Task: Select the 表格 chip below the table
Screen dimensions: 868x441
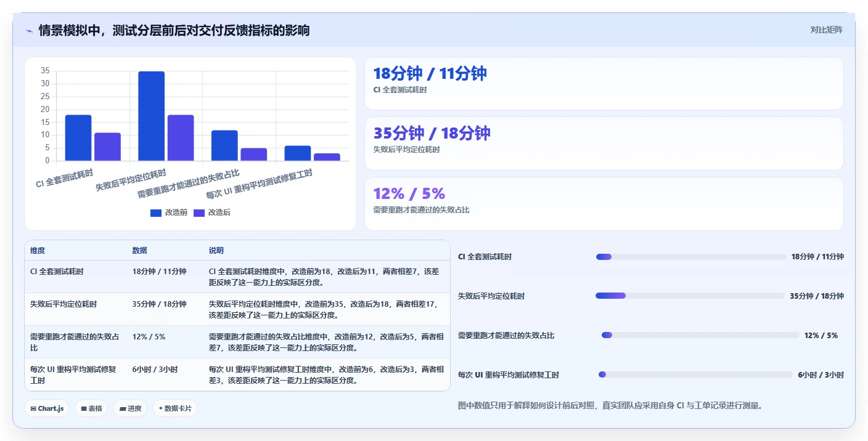Action: [x=91, y=408]
